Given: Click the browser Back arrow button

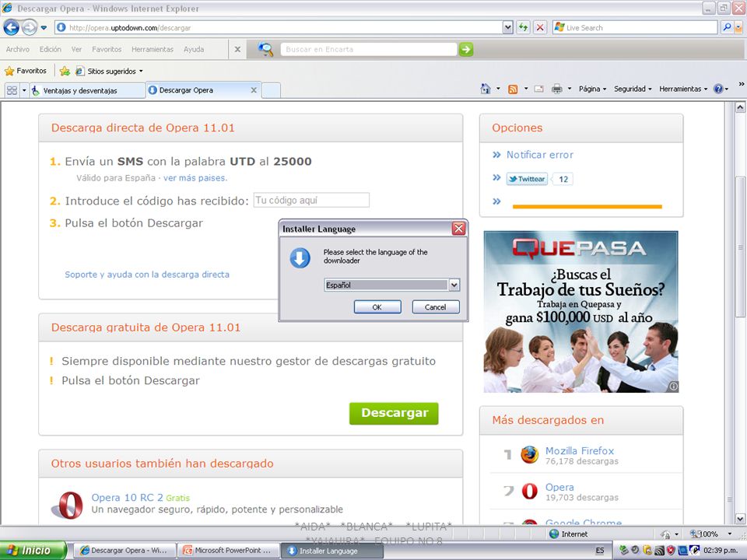Looking at the screenshot, I should click(12, 28).
